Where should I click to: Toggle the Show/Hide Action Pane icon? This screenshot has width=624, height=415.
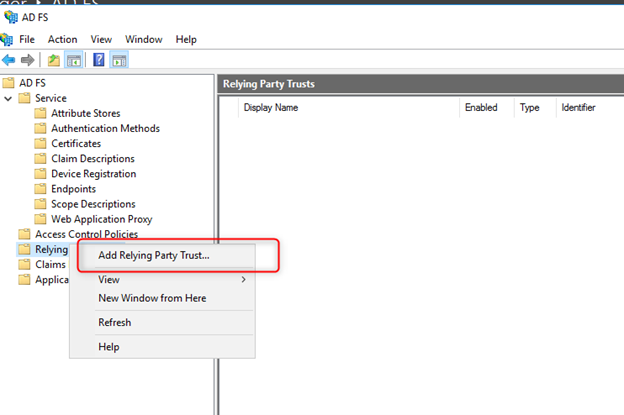pos(119,60)
